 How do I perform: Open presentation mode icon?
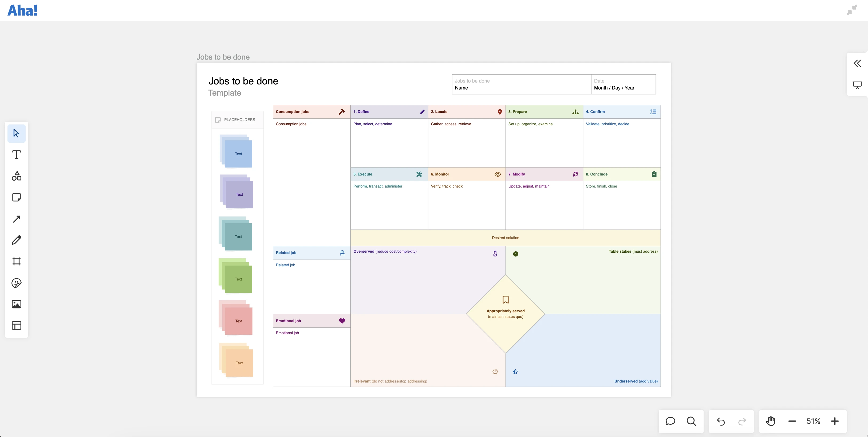point(857,85)
